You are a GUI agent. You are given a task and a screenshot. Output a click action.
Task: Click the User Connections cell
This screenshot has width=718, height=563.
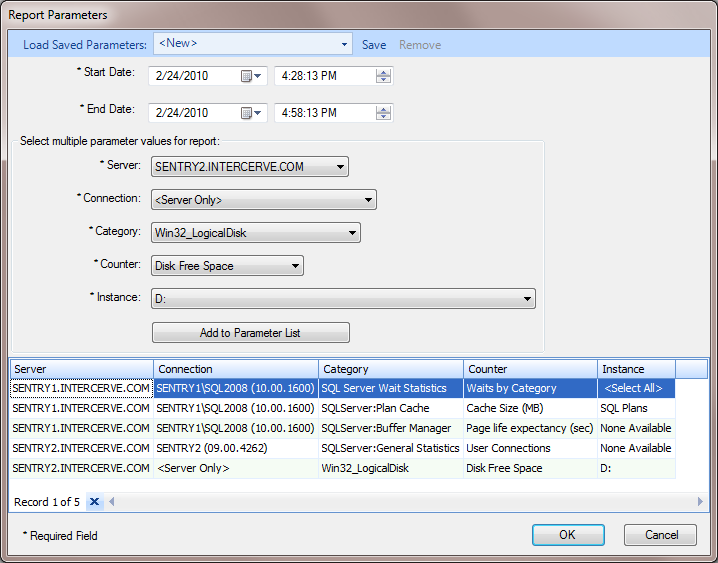(x=530, y=448)
